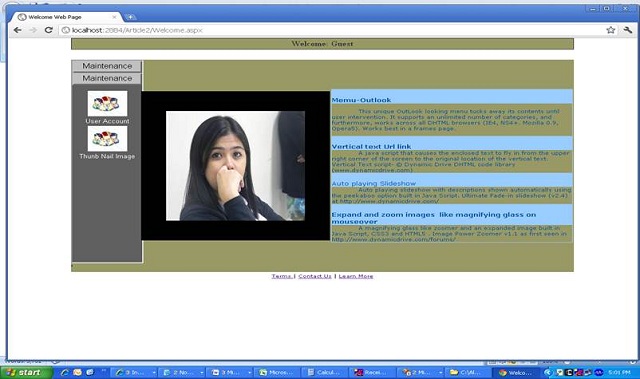Viewport: 640px width, 379px height.
Task: Click the Windows Start button
Action: click(27, 372)
